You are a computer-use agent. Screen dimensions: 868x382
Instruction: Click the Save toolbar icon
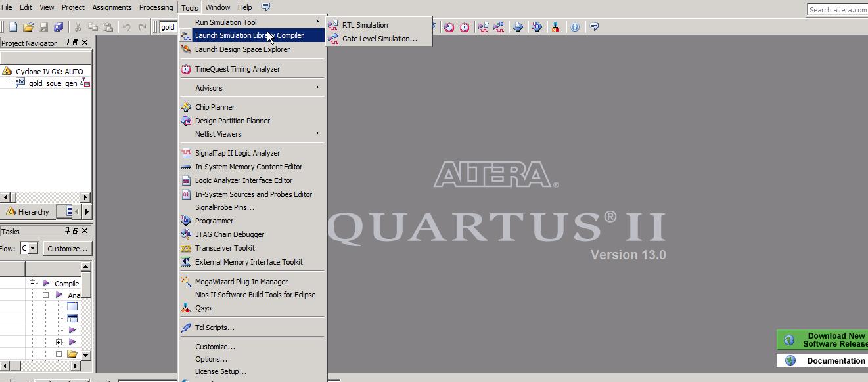click(43, 27)
